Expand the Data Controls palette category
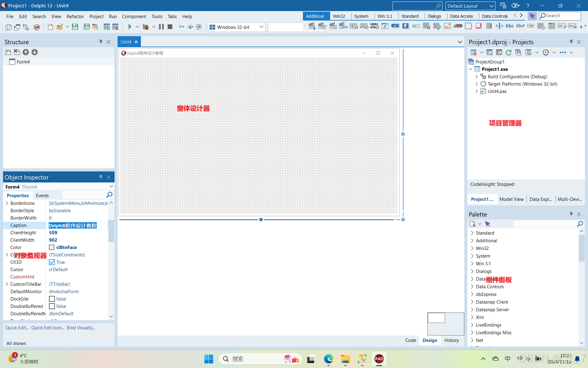Viewport: 588px width, 368px height. 472,287
